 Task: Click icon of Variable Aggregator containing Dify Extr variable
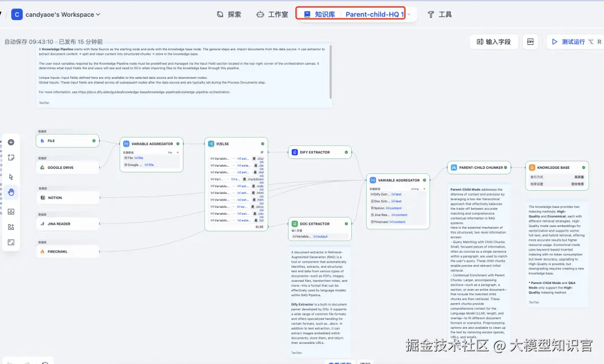[x=373, y=180]
